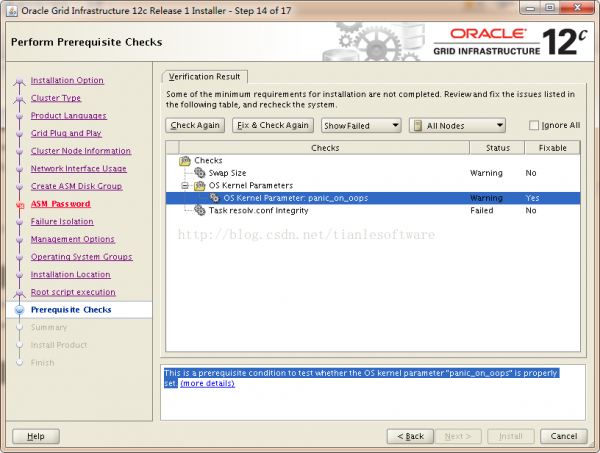Click the greyed-out Install button
600x453 pixels.
[x=511, y=436]
